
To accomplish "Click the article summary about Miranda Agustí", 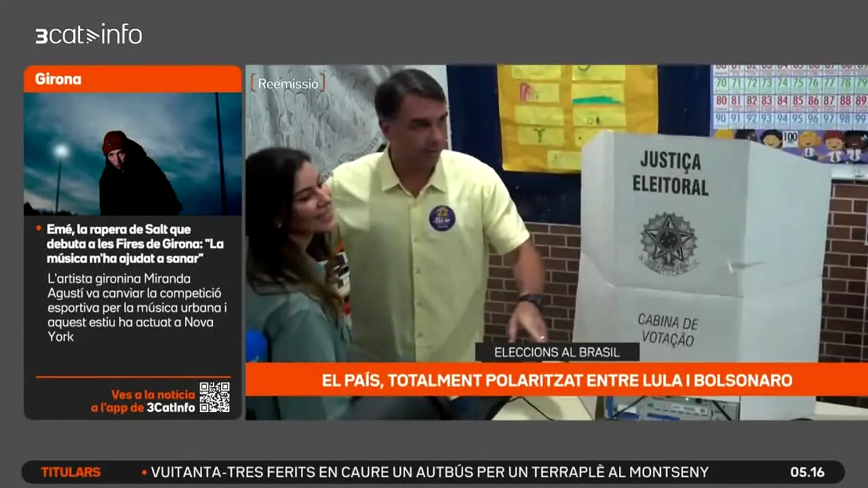I will pyautogui.click(x=137, y=307).
